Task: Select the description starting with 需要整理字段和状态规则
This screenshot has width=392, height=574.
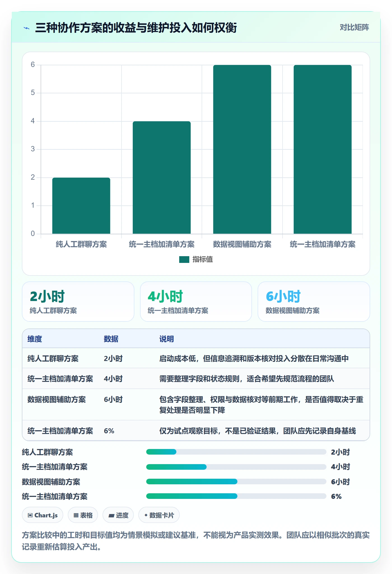Action: coord(247,379)
